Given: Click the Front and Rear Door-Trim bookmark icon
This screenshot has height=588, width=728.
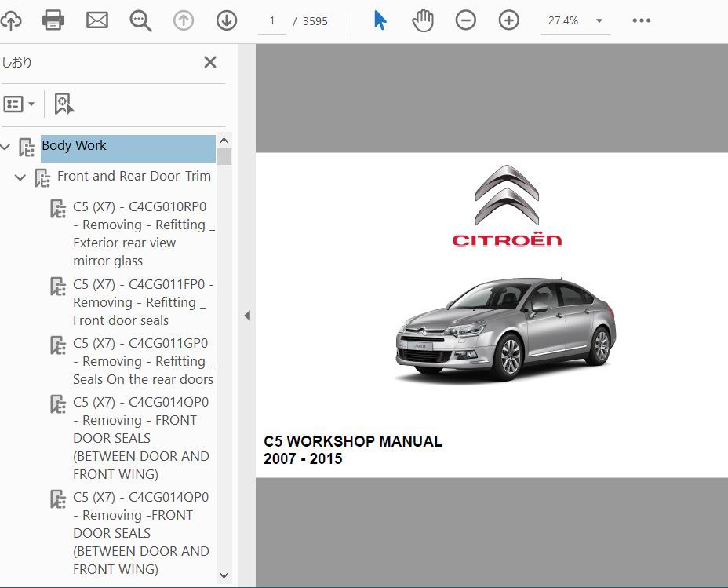Looking at the screenshot, I should (x=42, y=178).
